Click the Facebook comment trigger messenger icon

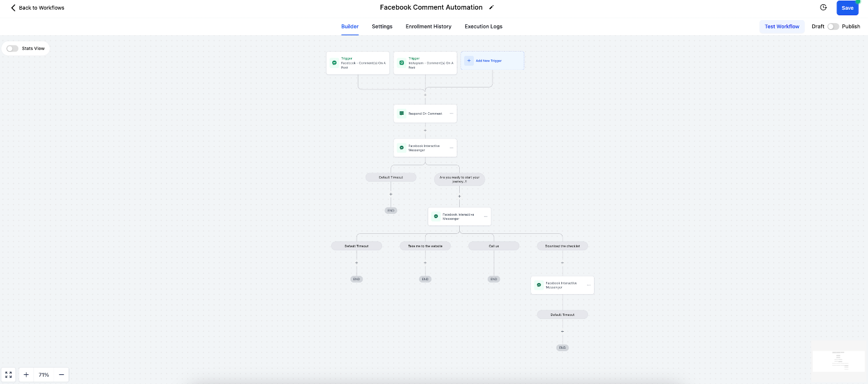(x=334, y=63)
